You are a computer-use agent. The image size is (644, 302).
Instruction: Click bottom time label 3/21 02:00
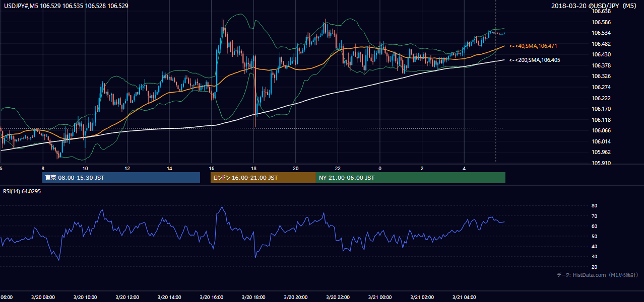pos(422,297)
